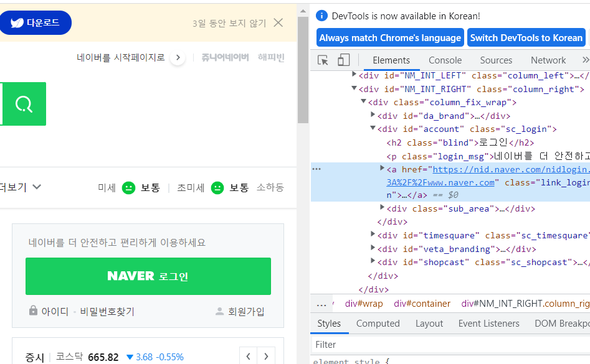Open the 회원가입 sign-up link

tap(247, 311)
